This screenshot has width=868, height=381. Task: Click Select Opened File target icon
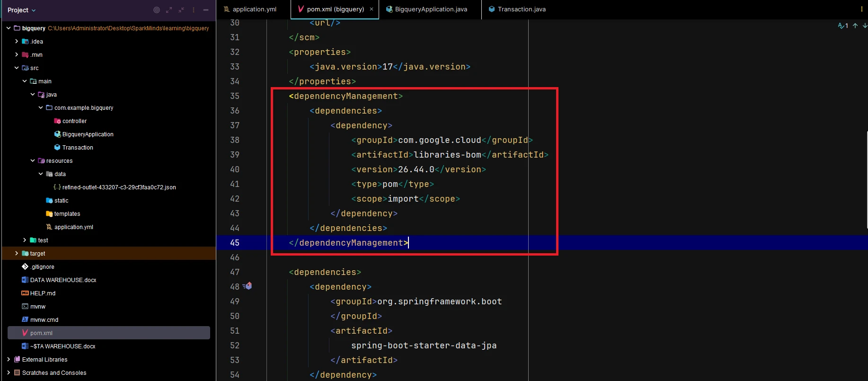157,10
